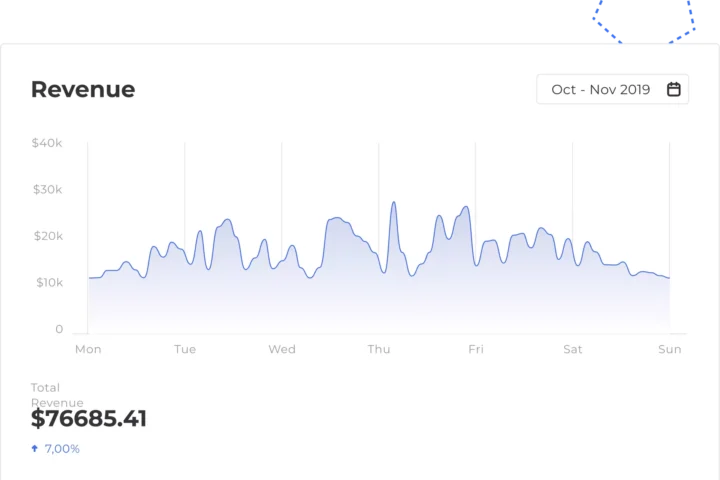Click the Wed axis label
The width and height of the screenshot is (720, 480).
(x=282, y=349)
